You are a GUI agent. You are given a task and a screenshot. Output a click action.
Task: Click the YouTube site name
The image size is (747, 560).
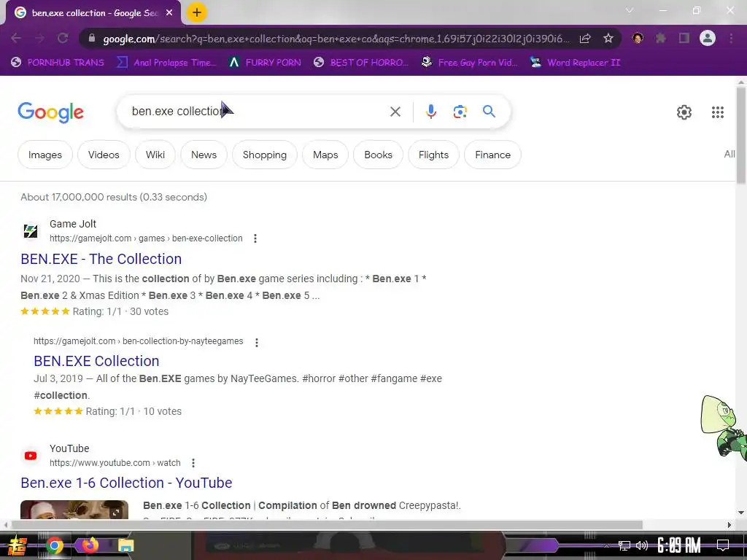[x=69, y=448]
